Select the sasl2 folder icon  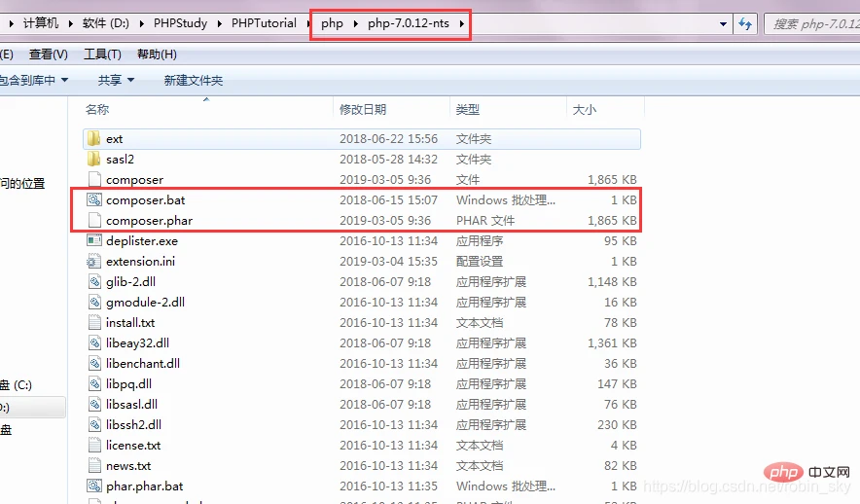[93, 160]
